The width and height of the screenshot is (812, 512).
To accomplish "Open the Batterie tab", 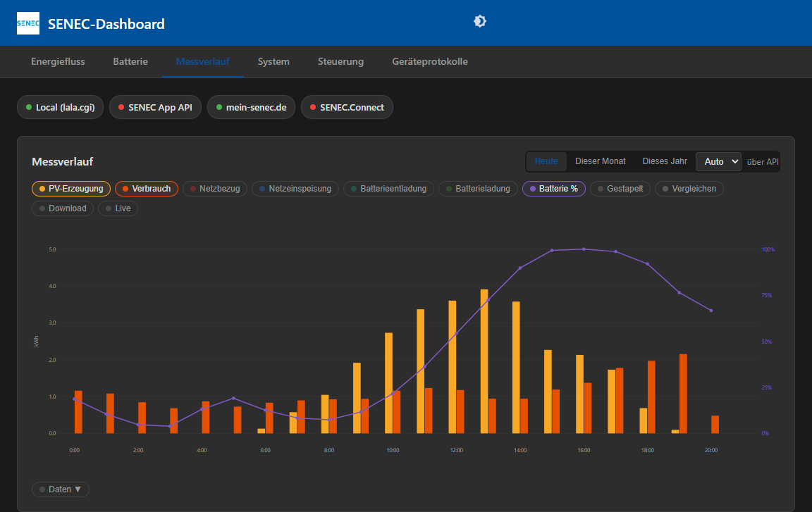I will 130,61.
